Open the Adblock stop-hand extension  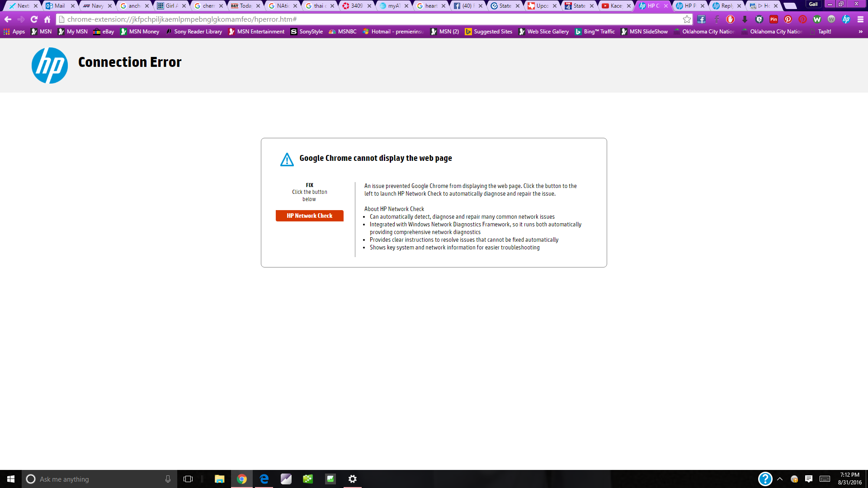[x=730, y=19]
